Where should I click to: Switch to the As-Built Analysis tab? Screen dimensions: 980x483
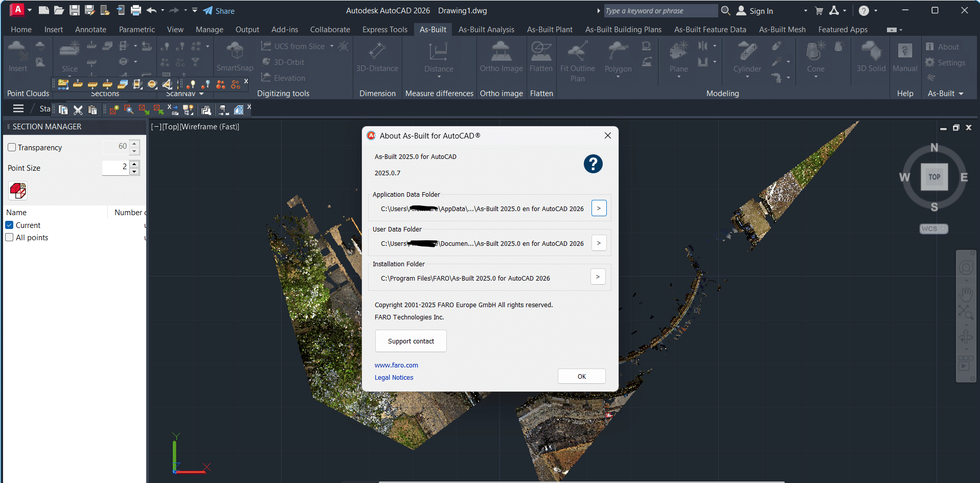(x=486, y=30)
